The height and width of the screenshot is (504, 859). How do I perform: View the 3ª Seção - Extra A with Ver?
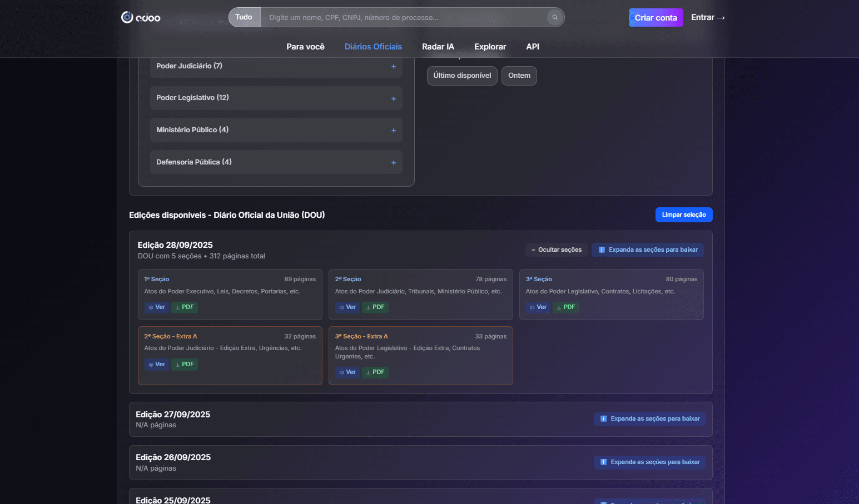coord(347,372)
